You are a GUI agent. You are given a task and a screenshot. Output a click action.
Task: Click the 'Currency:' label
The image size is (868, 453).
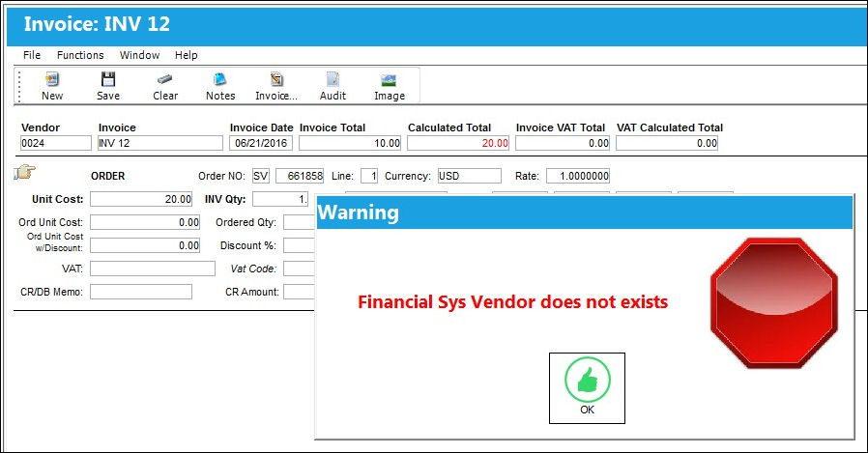tap(408, 176)
